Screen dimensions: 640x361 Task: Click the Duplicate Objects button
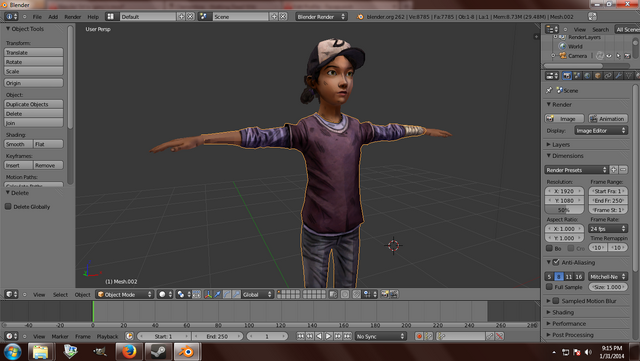(33, 104)
